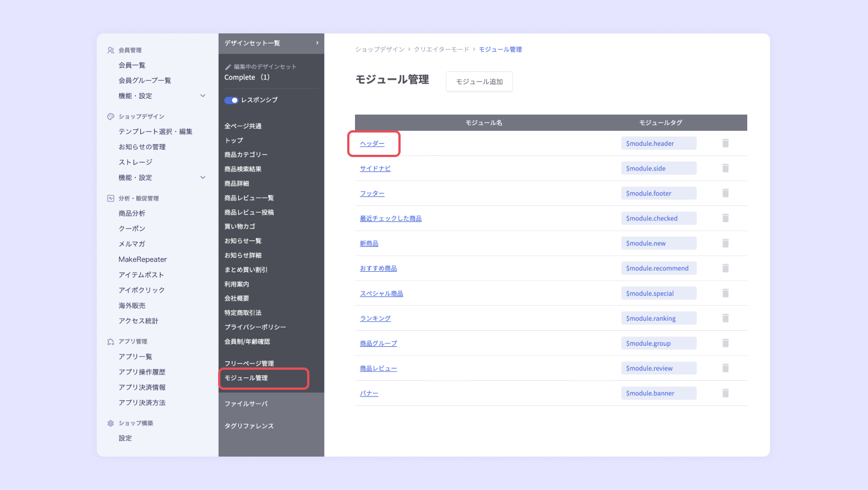Open the 新商品 module link
This screenshot has height=490, width=868.
[x=369, y=243]
